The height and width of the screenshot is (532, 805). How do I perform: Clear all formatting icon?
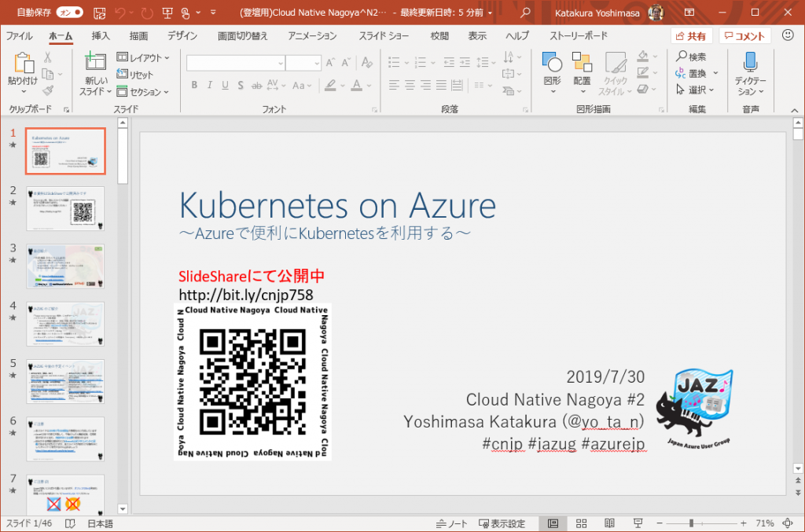[366, 63]
